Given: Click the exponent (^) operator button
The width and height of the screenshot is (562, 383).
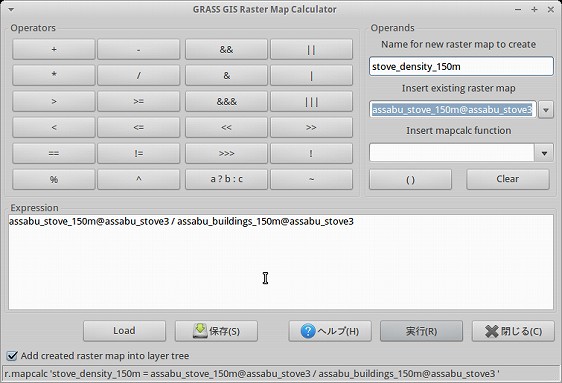Looking at the screenshot, I should pos(139,179).
